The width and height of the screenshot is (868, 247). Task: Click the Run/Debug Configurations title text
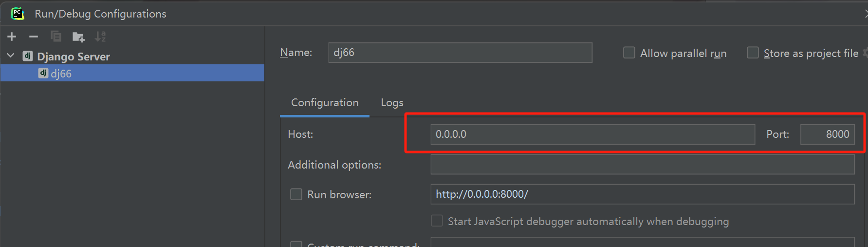coord(100,14)
